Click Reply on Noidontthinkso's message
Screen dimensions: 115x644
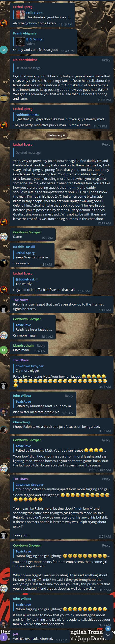(x=106, y=60)
